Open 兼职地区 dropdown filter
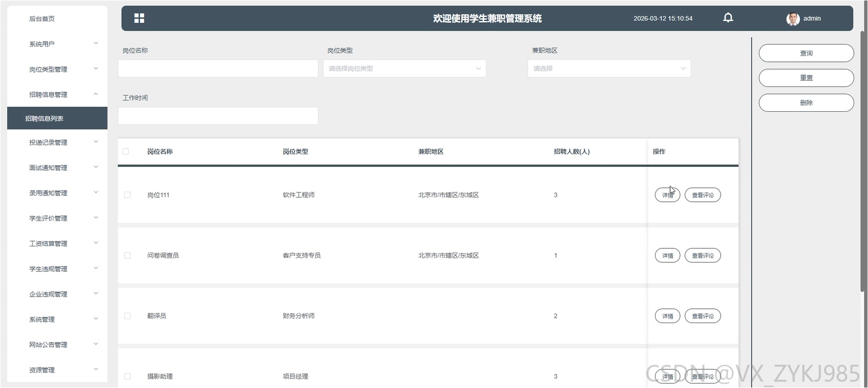 pos(609,68)
